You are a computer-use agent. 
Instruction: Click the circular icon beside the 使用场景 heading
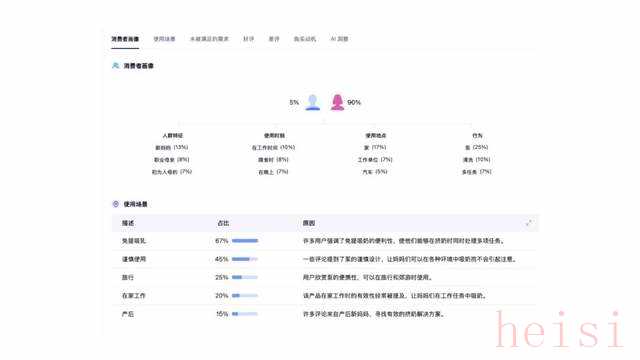click(x=116, y=204)
